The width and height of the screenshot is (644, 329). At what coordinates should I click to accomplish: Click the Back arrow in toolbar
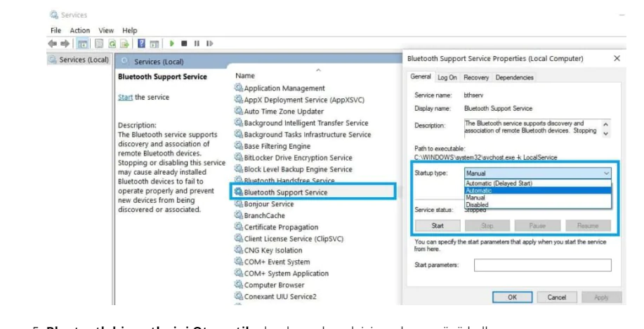coord(54,43)
